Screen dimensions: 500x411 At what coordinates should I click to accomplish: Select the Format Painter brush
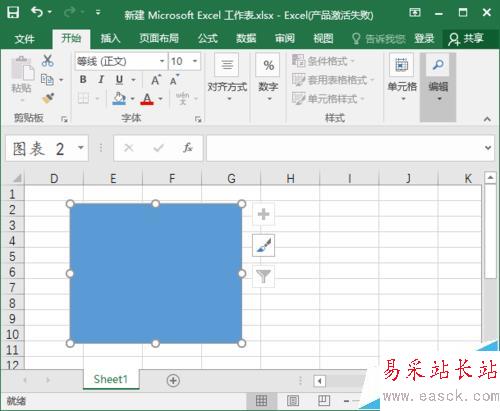click(48, 98)
